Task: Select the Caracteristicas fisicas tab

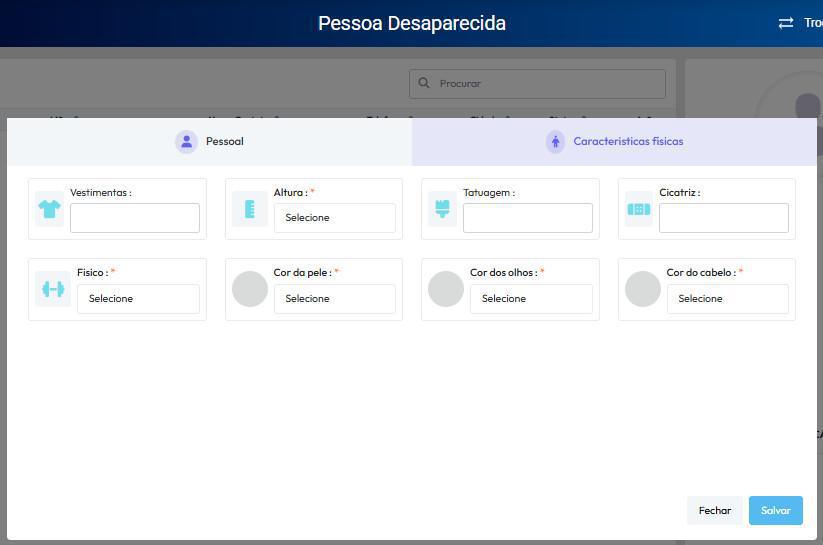Action: click(x=614, y=142)
